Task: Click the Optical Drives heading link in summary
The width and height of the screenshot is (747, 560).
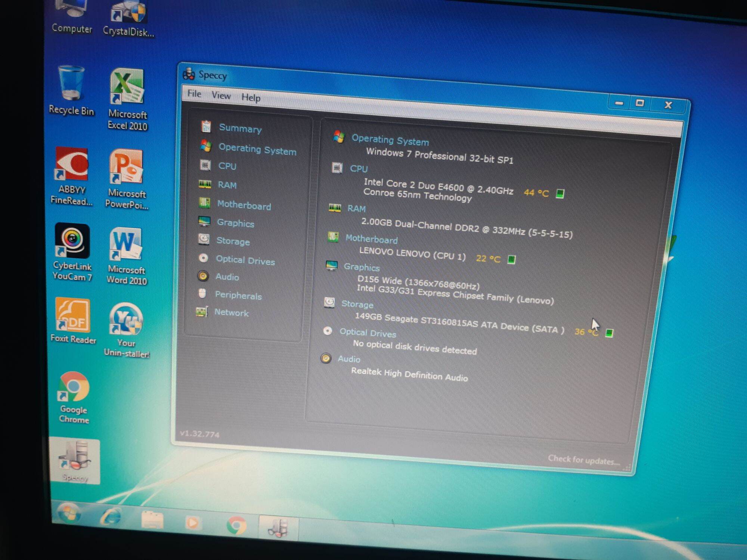Action: click(x=368, y=333)
